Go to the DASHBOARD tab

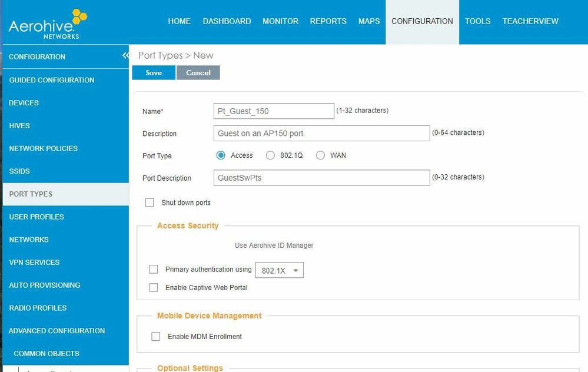(x=227, y=21)
